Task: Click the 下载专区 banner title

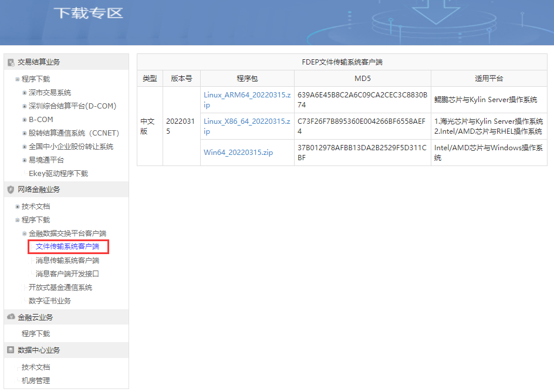Action: point(89,13)
